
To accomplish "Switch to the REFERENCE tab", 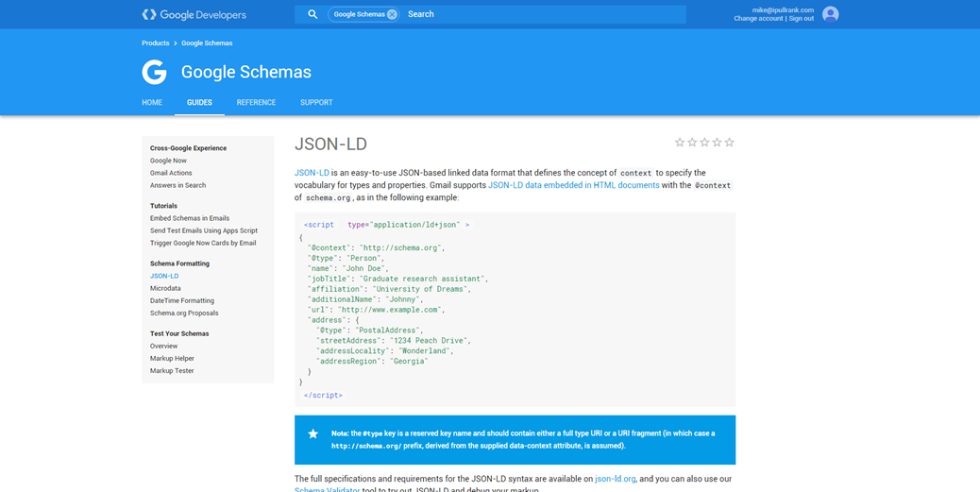I will 256,103.
